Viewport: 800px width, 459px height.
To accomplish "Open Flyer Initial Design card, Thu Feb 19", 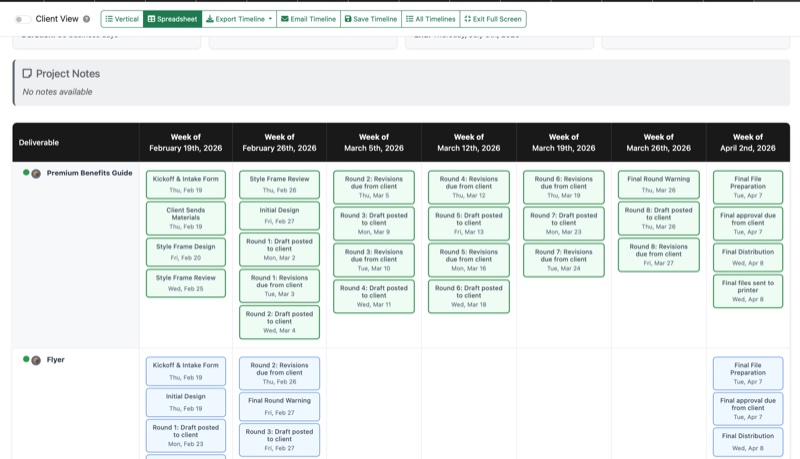I will pyautogui.click(x=186, y=402).
